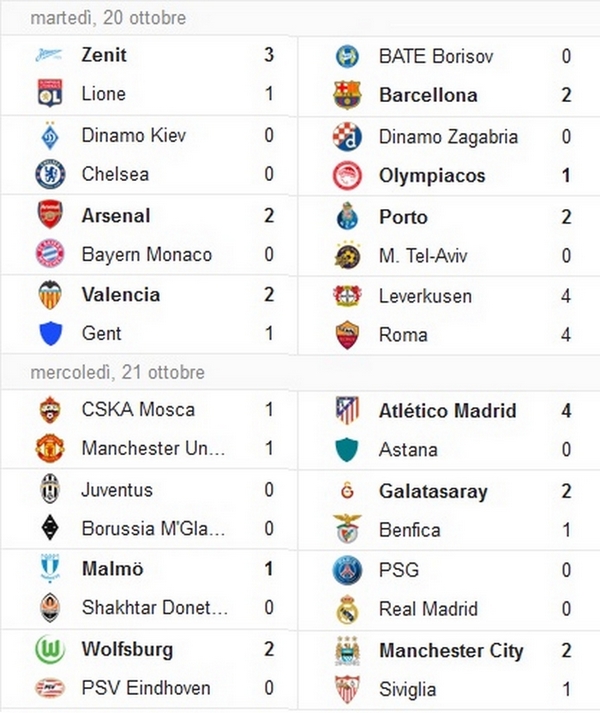Select the Wolfsburg team name

127,649
